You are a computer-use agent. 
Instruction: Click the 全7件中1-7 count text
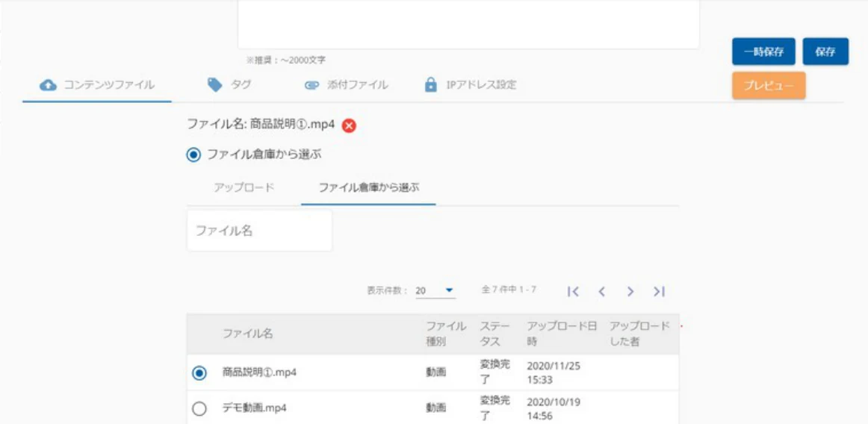click(x=509, y=290)
